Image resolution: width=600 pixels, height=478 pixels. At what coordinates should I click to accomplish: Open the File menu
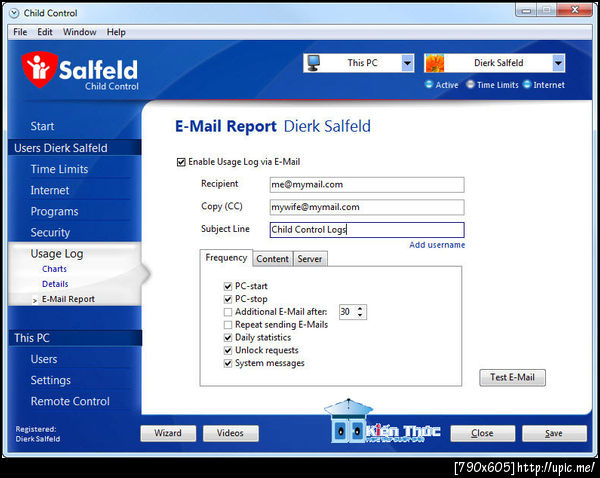tap(20, 32)
